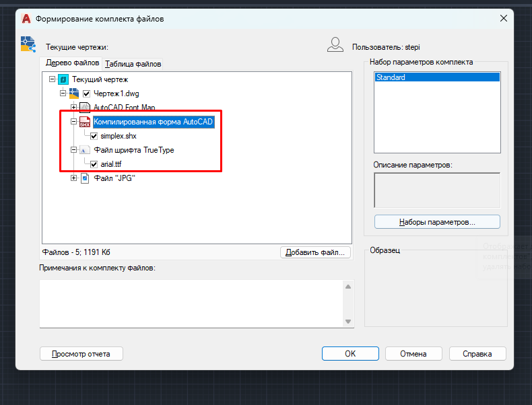This screenshot has width=532, height=405.
Task: Expand the Файл "JPG" tree node
Action: point(73,178)
